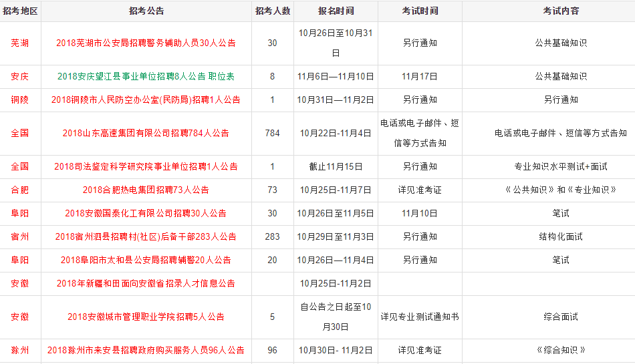Open 职位表 link in 安庆 row
Image resolution: width=635 pixels, height=364 pixels.
point(221,76)
